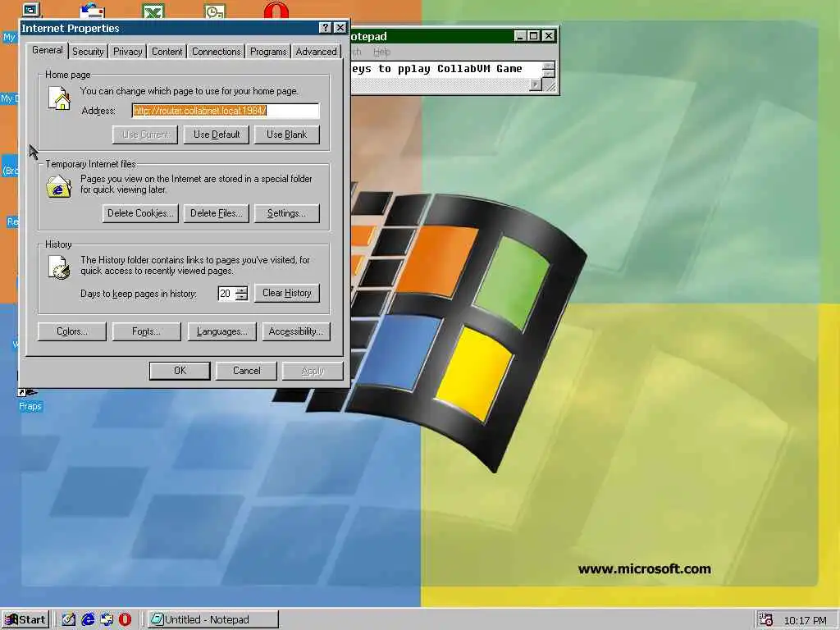Open Help menu in Notepad
The width and height of the screenshot is (840, 630).
pos(381,52)
